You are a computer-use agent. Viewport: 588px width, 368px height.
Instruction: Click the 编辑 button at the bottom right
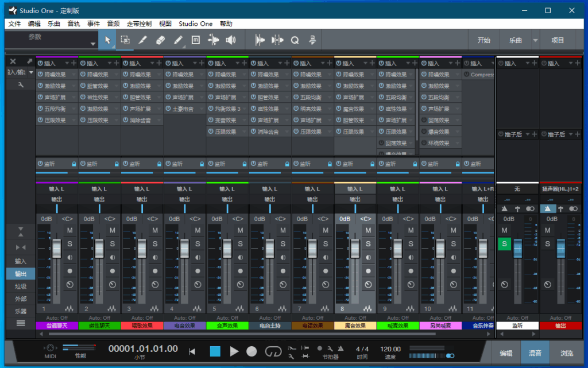tap(506, 353)
